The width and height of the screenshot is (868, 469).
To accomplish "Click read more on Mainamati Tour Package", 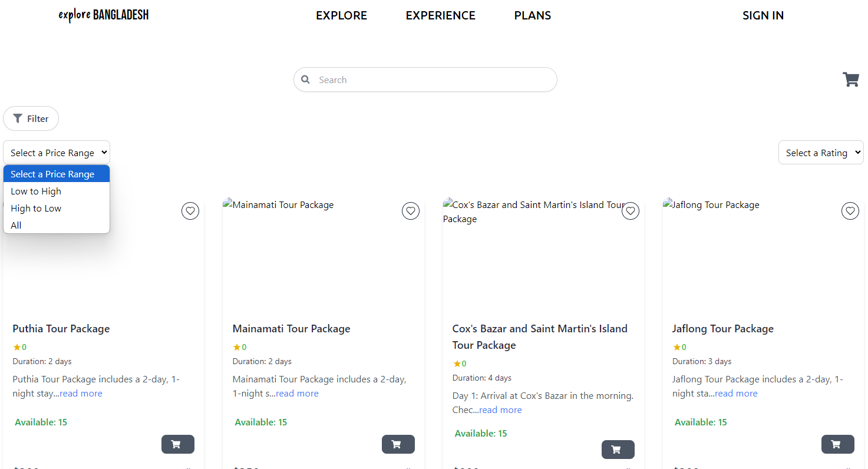I will [296, 393].
